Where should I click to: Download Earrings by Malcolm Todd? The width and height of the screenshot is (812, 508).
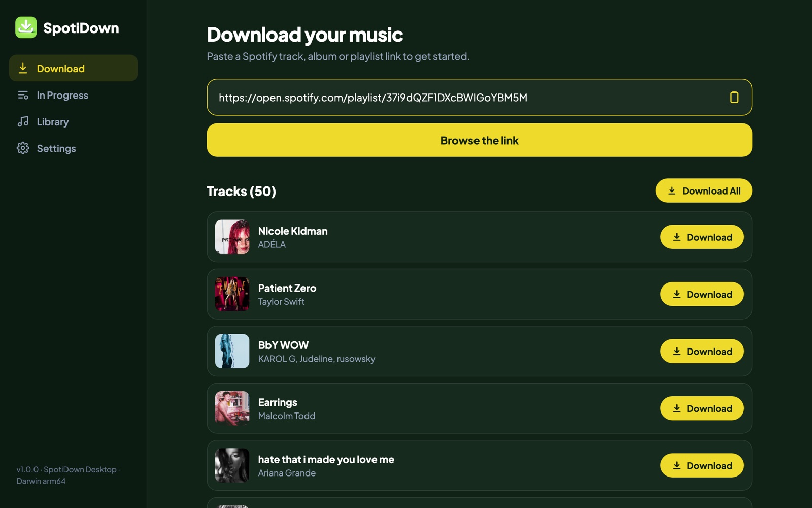702,408
